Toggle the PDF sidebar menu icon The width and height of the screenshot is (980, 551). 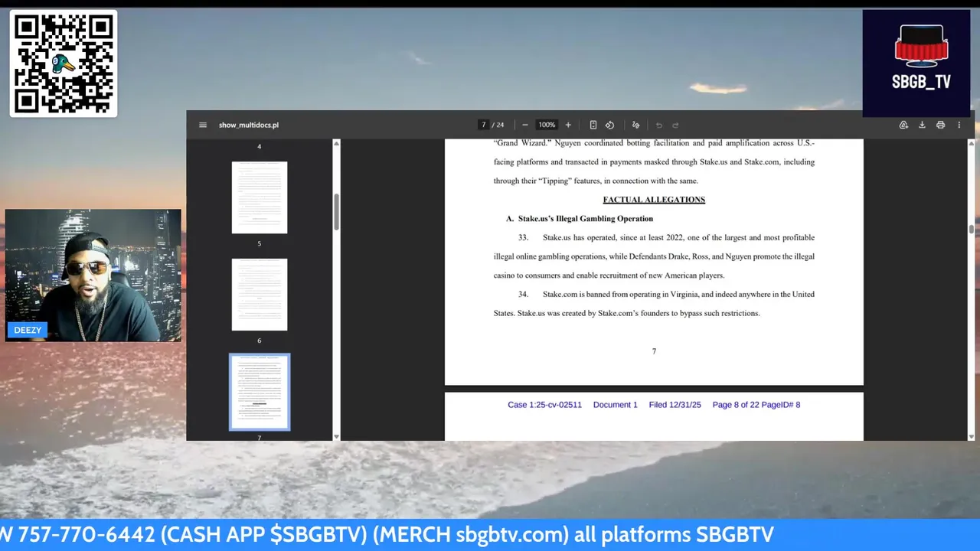tap(203, 125)
